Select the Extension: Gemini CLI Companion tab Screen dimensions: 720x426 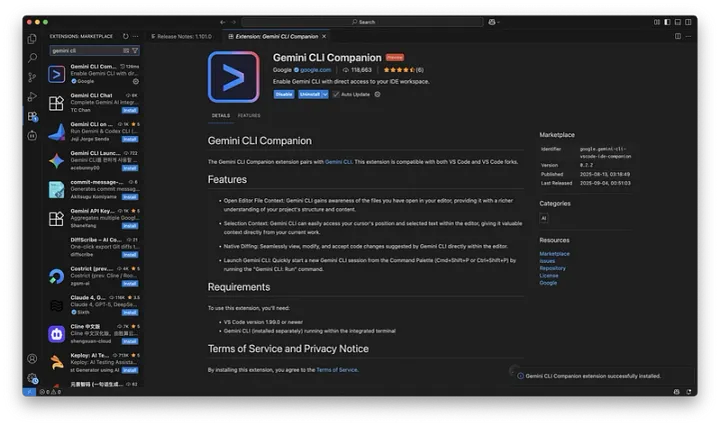pyautogui.click(x=274, y=36)
